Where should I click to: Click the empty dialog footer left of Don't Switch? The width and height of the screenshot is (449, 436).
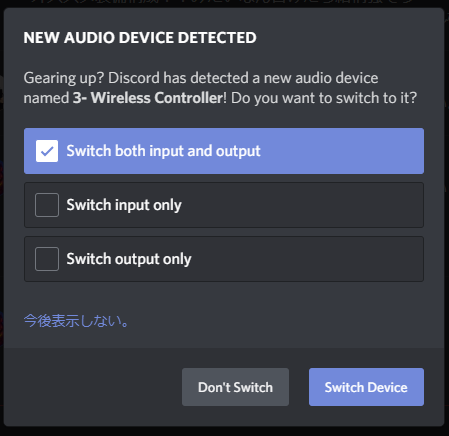93,387
